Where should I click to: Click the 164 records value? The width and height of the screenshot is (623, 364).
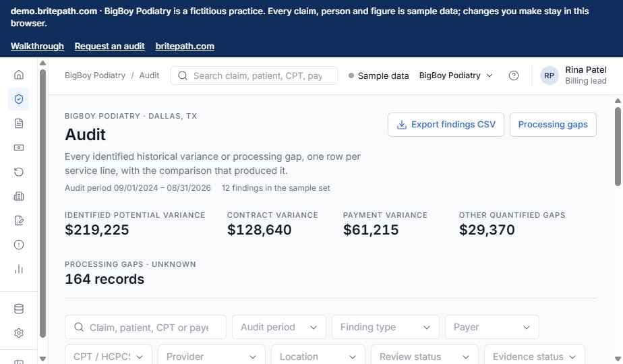pyautogui.click(x=105, y=279)
